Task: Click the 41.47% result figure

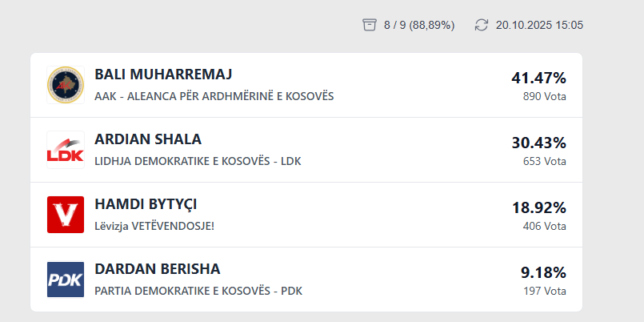Action: pyautogui.click(x=538, y=78)
